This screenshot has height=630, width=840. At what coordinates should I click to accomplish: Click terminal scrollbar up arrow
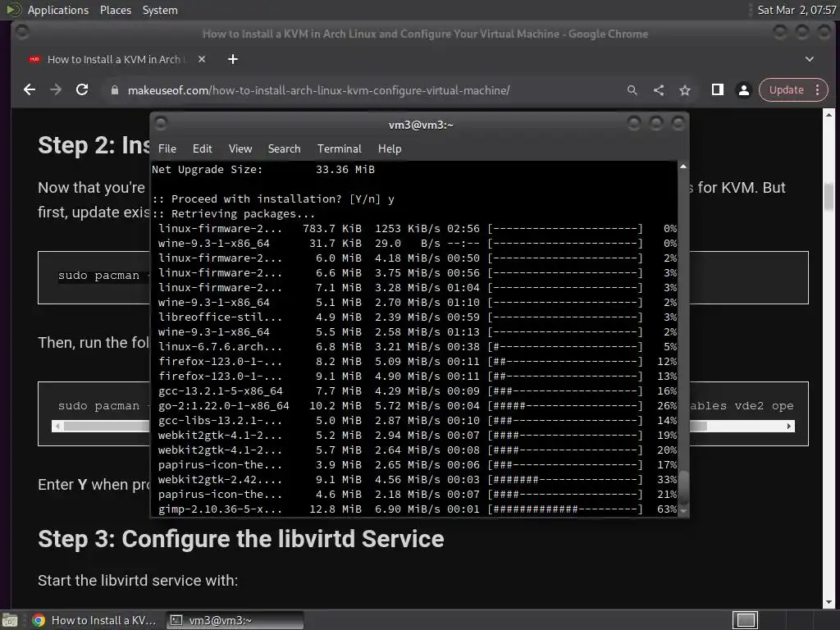pos(683,167)
